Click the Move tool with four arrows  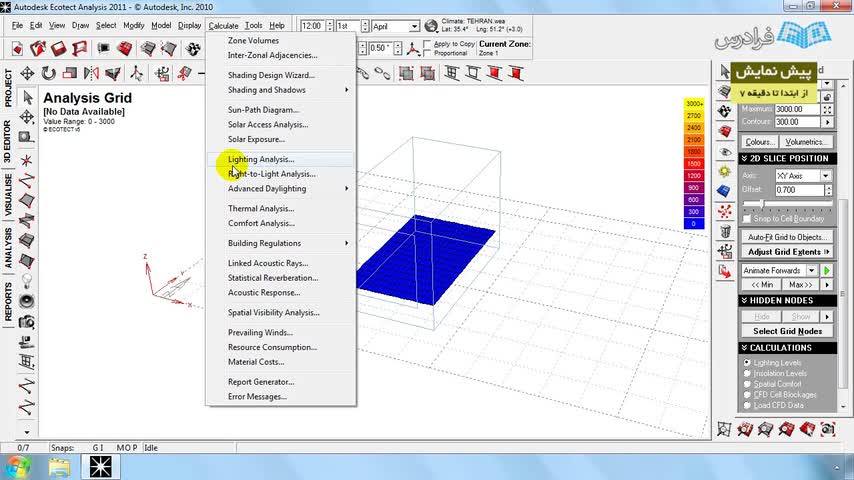coord(27,73)
